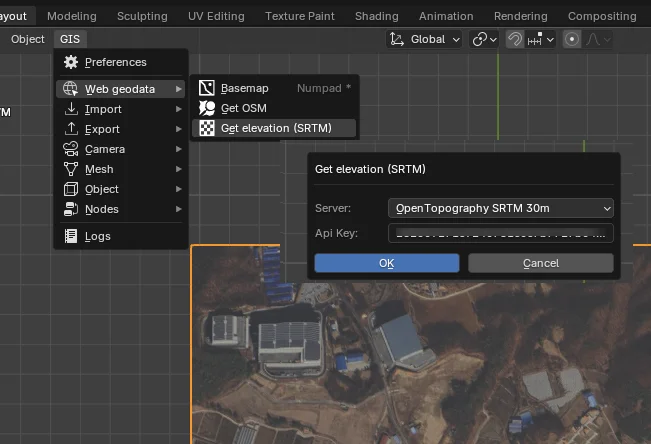Viewport: 651px width, 444px height.
Task: Switch to the Modeling workspace tab
Action: 72,16
